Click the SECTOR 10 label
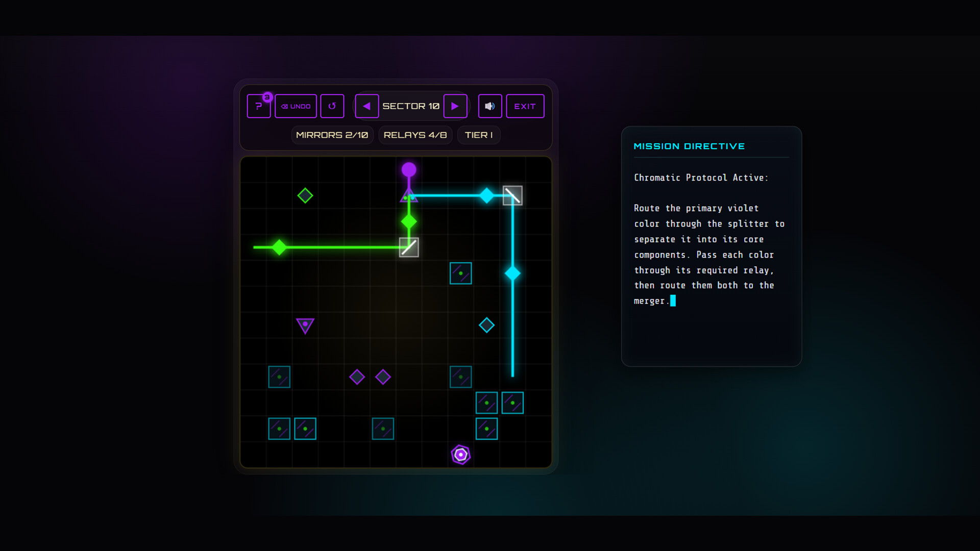The image size is (980, 551). click(411, 106)
